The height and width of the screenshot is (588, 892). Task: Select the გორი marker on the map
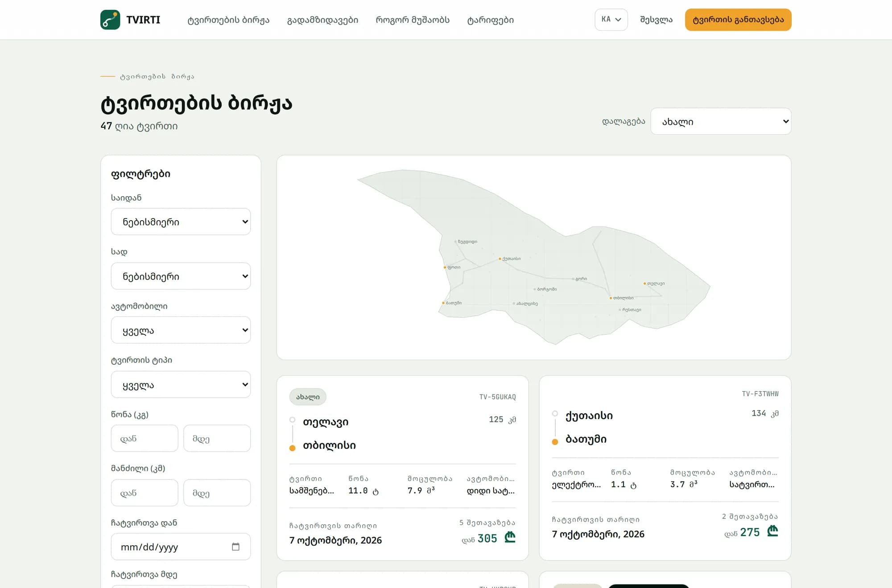[x=573, y=279]
